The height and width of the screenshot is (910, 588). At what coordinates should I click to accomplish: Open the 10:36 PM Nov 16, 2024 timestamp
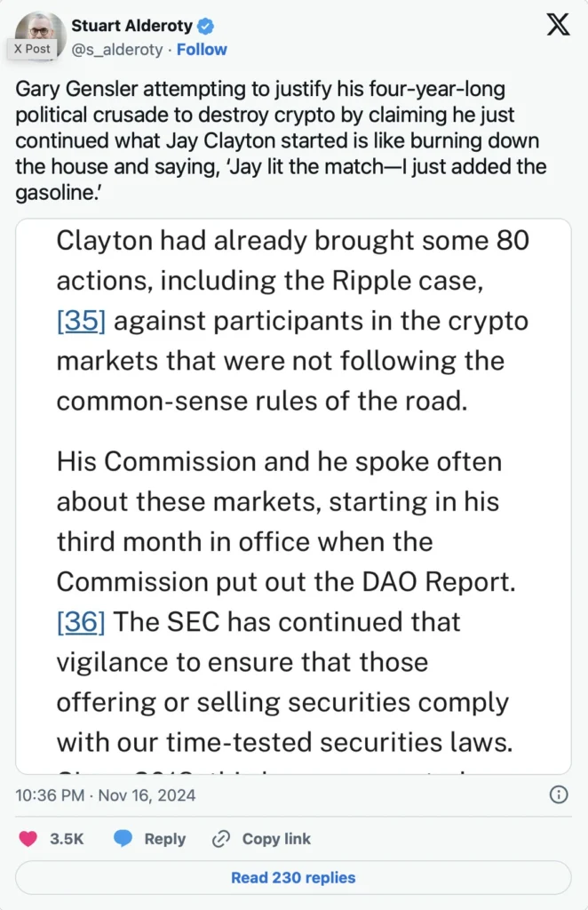106,794
